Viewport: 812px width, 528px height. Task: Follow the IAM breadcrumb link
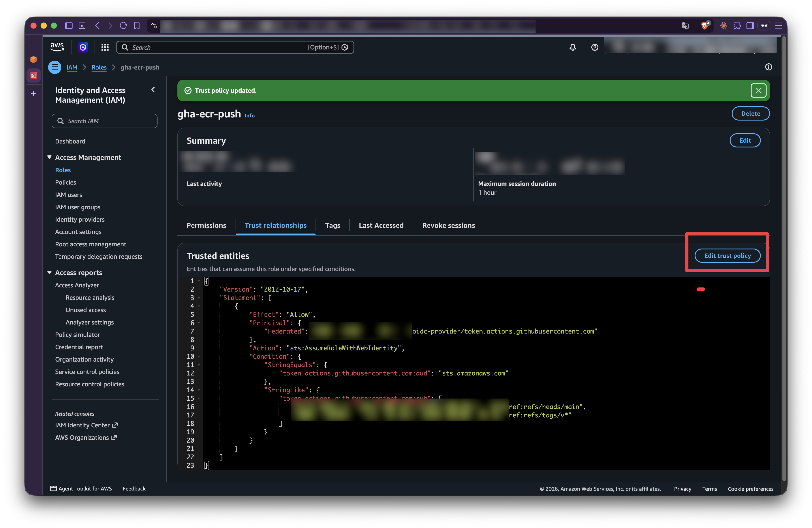tap(72, 67)
